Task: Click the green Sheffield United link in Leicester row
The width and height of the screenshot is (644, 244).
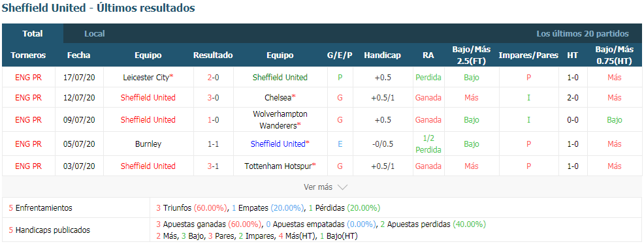Action: (x=280, y=77)
